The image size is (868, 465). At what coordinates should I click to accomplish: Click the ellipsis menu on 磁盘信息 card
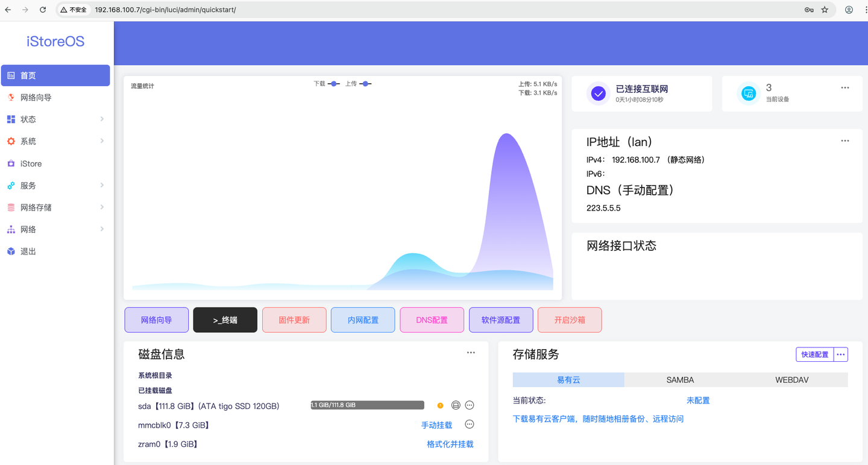coord(470,352)
